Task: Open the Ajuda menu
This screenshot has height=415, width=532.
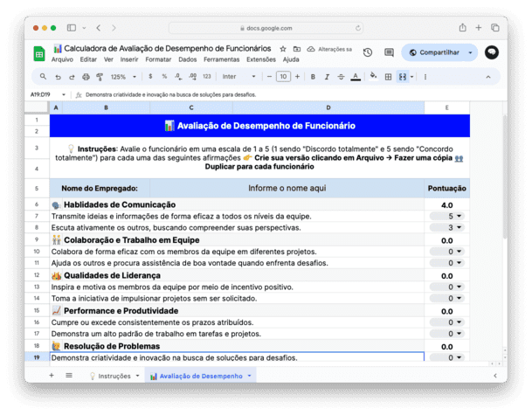Action: click(291, 59)
